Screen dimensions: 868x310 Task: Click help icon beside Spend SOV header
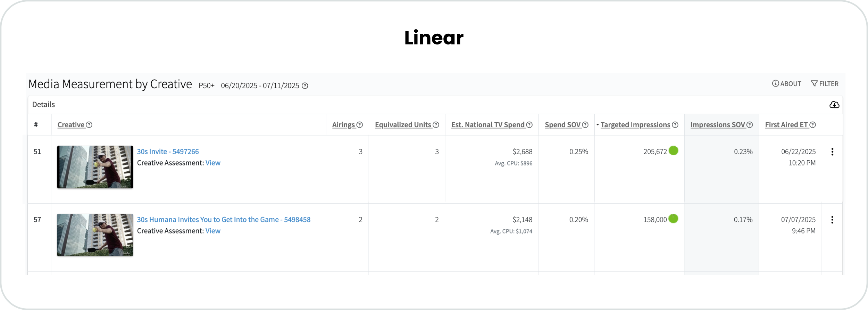click(585, 125)
